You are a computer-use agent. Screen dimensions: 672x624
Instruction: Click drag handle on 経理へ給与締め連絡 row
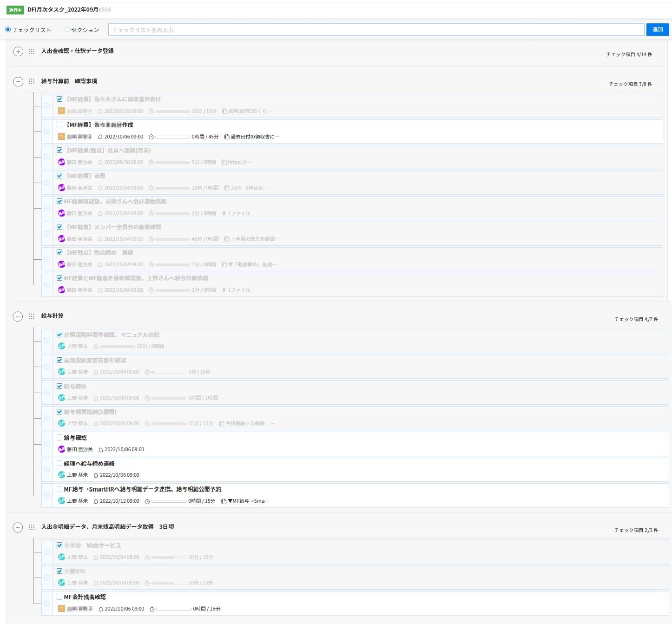click(x=47, y=470)
